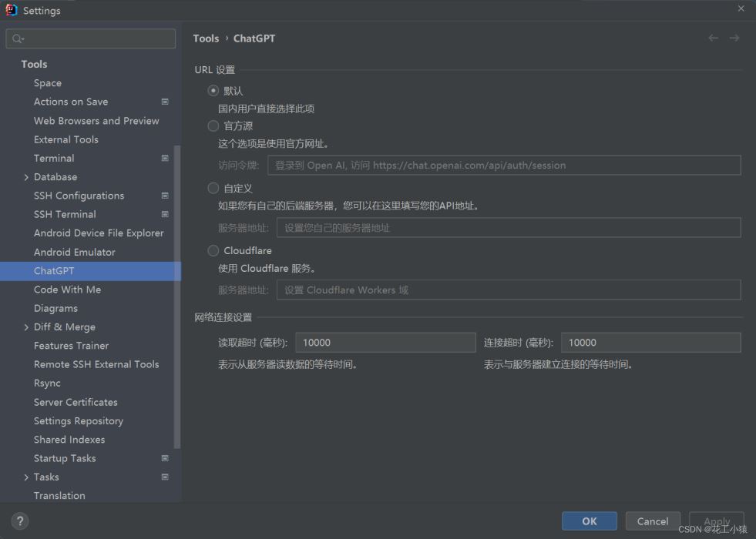
Task: Select the 默认 radio option
Action: (x=213, y=91)
